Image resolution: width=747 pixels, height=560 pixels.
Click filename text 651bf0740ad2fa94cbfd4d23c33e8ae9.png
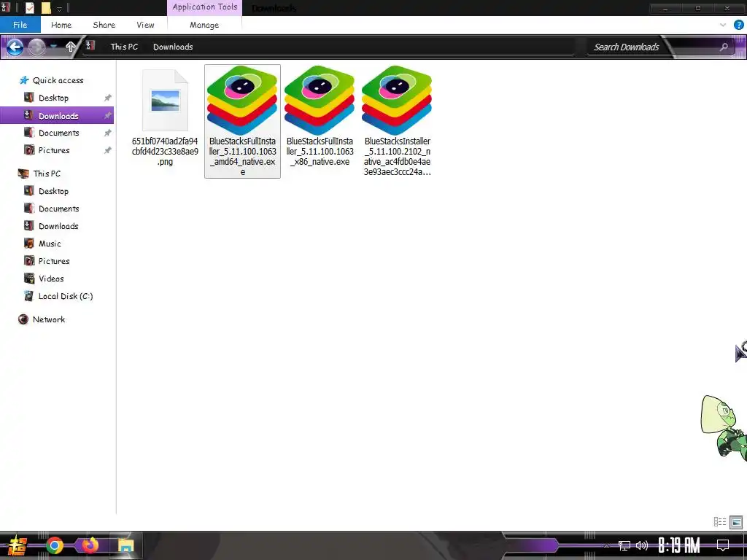166,152
